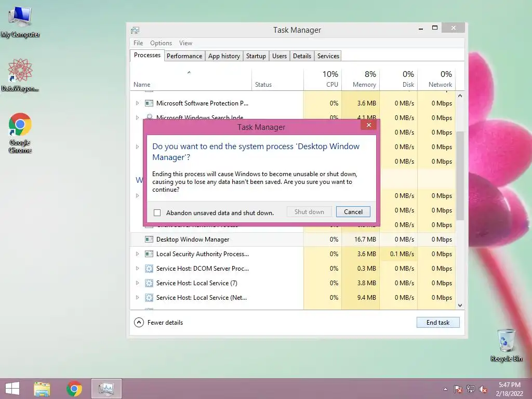
Task: Open the Google Chrome desktop shortcut
Action: (x=20, y=132)
